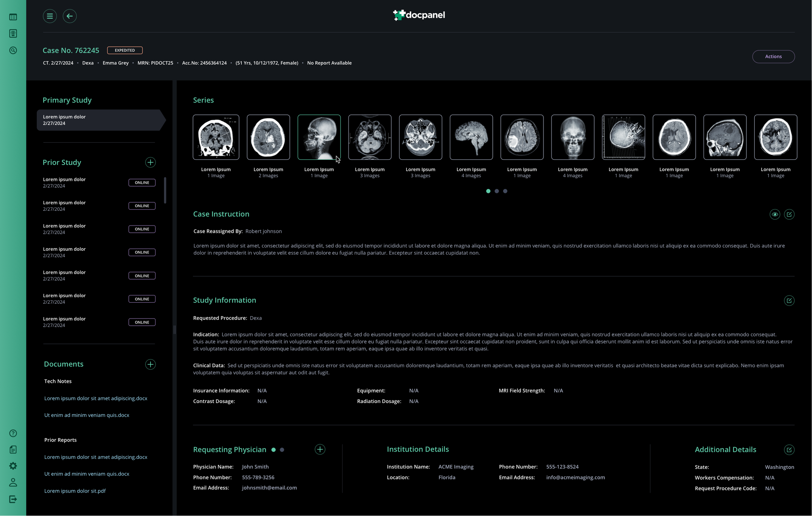The height and width of the screenshot is (516, 812).
Task: Click the back arrow button
Action: pos(70,16)
